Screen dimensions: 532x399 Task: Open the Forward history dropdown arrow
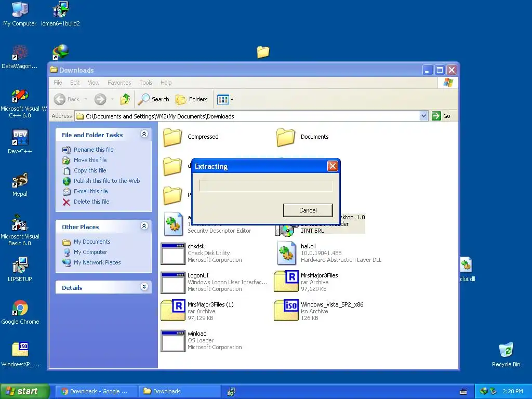[x=112, y=99]
